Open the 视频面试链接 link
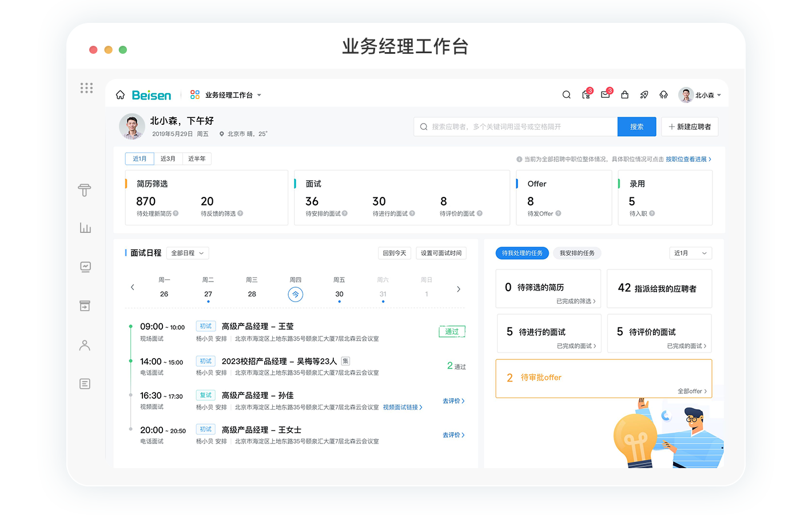The width and height of the screenshot is (812, 515). click(403, 407)
